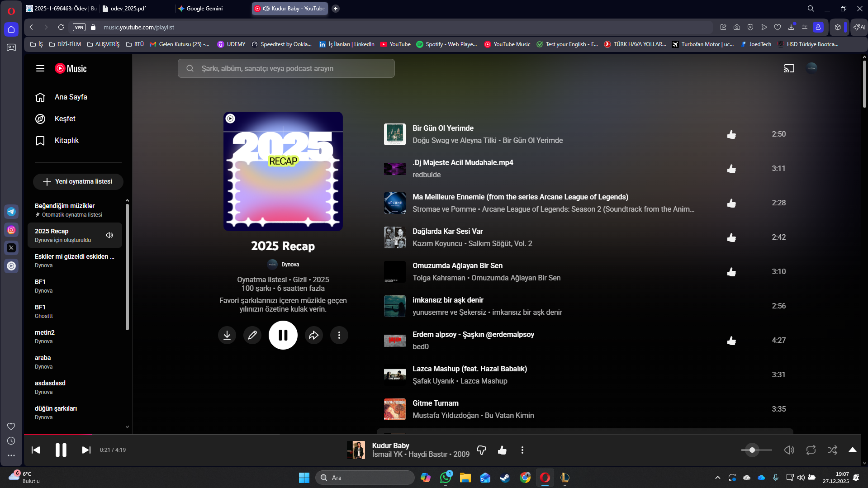The width and height of the screenshot is (868, 488).
Task: Mute the player volume
Action: click(x=789, y=450)
